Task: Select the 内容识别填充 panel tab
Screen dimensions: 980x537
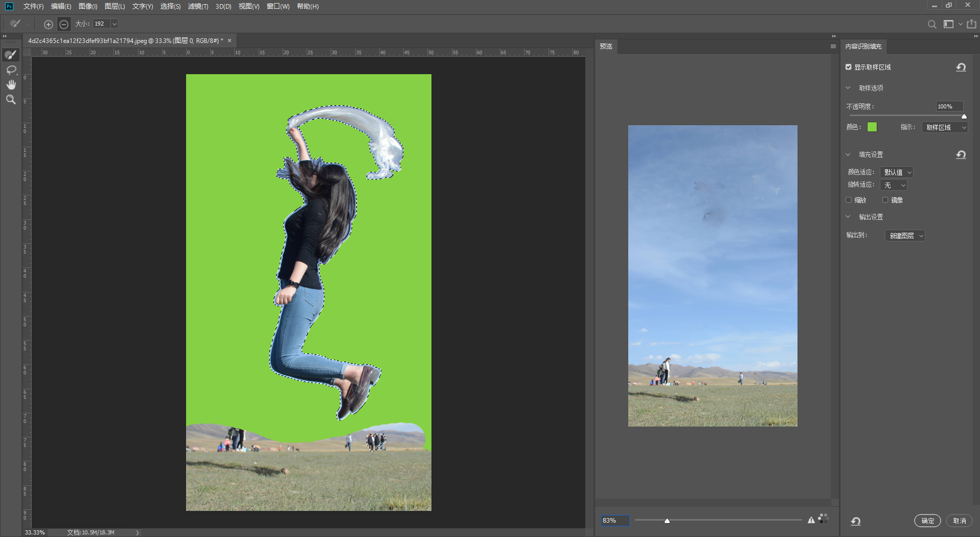Action: (863, 47)
